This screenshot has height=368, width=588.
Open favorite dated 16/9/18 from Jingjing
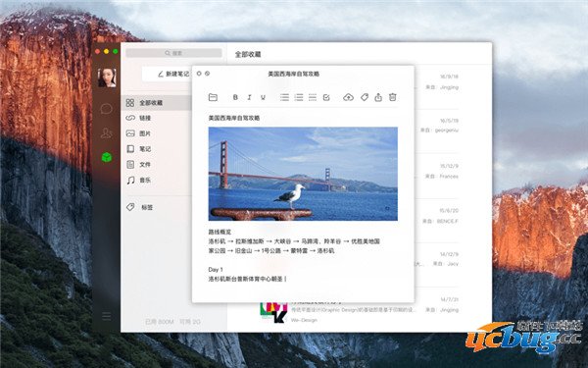[437, 81]
